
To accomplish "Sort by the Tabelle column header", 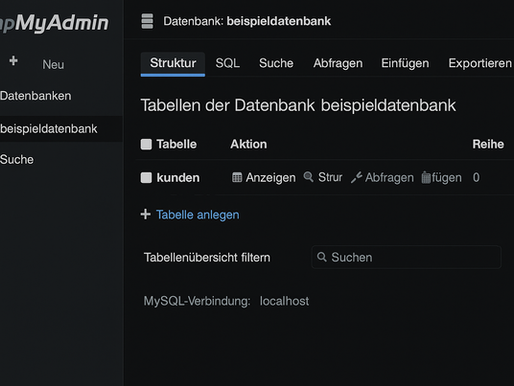I will 177,144.
